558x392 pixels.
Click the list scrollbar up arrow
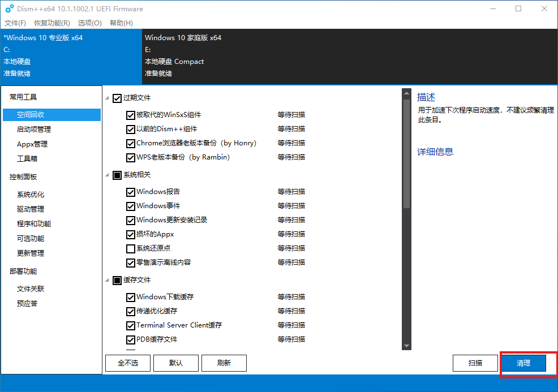click(406, 93)
